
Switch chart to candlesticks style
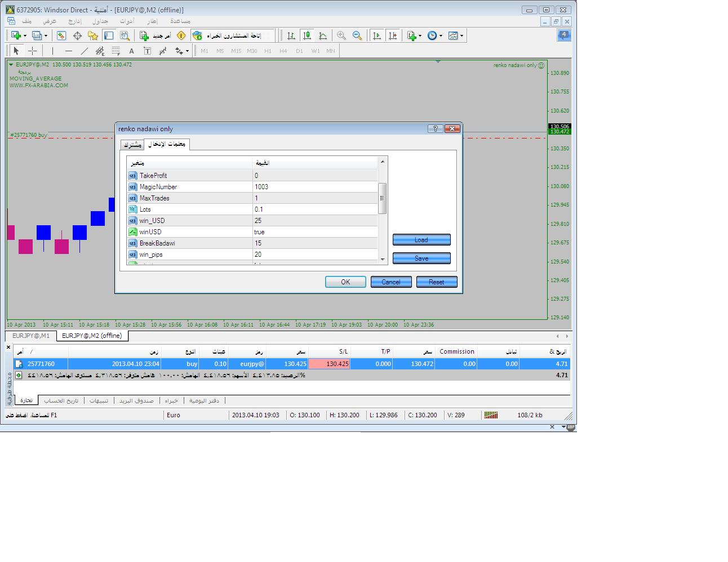(307, 35)
